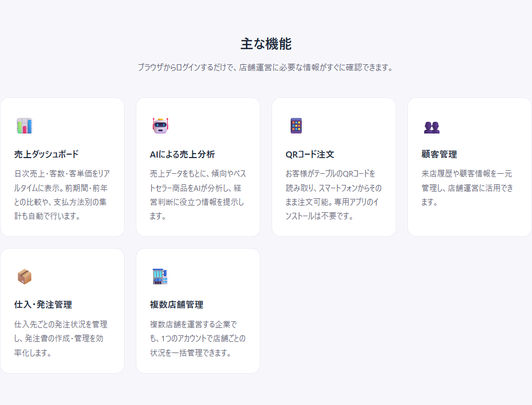532x405 pixels.
Task: Click the description starting with 日次売上・客数
Action: click(62, 195)
